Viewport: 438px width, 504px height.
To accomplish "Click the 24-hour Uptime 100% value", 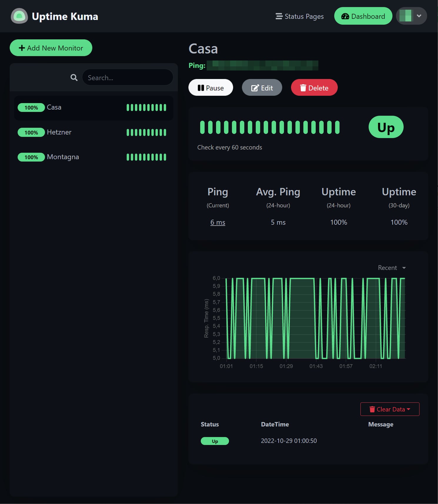I will pyautogui.click(x=339, y=222).
